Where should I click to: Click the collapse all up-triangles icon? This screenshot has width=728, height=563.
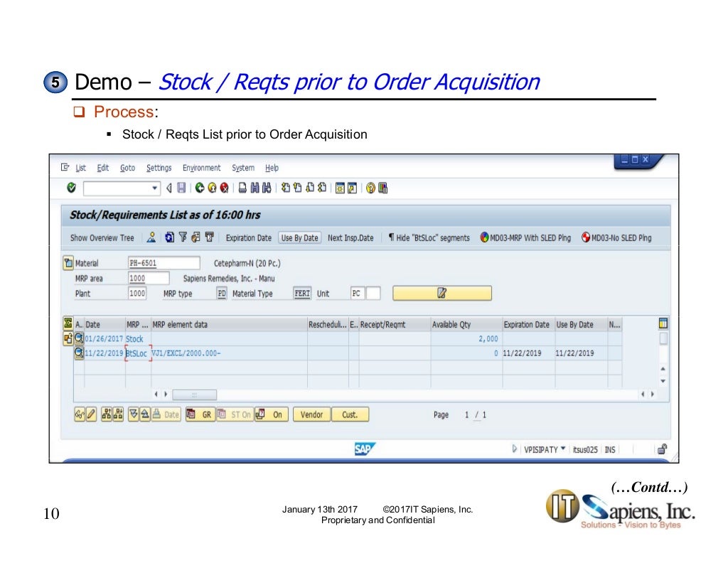tap(145, 414)
